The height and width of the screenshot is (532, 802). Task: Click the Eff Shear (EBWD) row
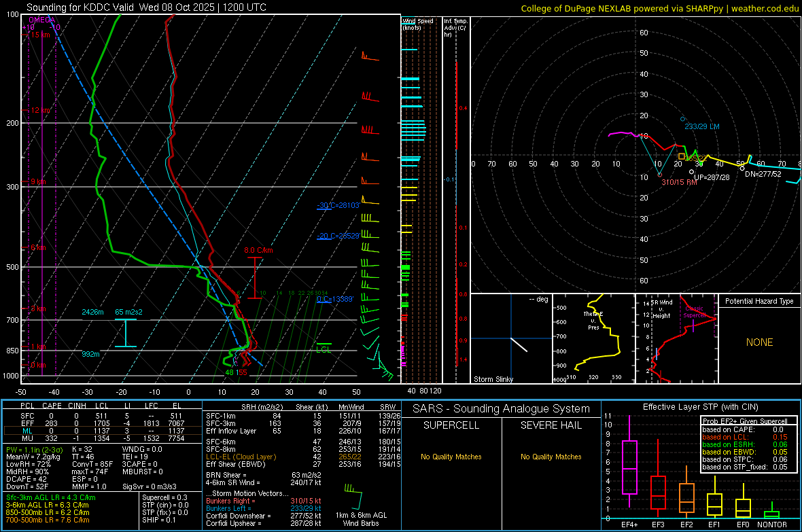click(x=303, y=464)
